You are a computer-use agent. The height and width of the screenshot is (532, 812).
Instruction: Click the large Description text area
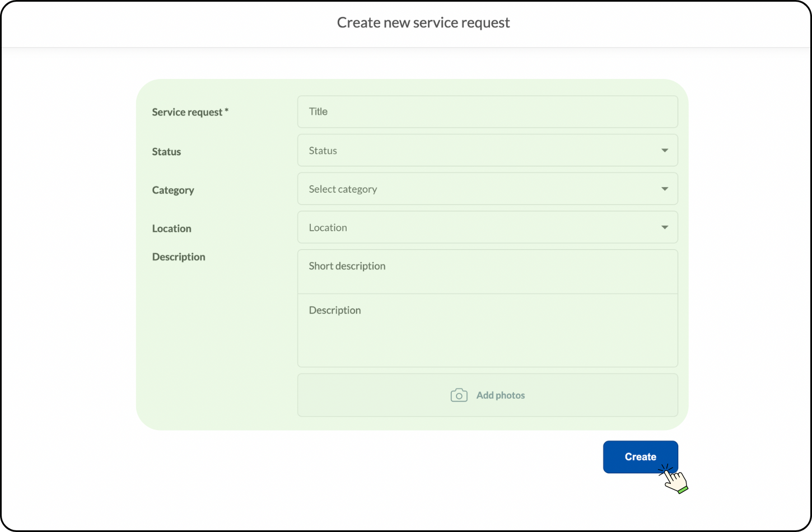click(x=487, y=330)
